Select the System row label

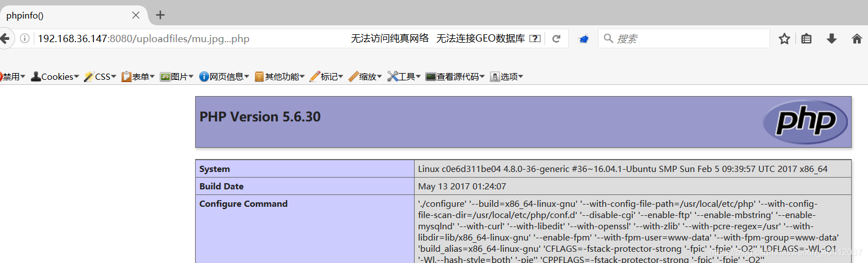(215, 169)
